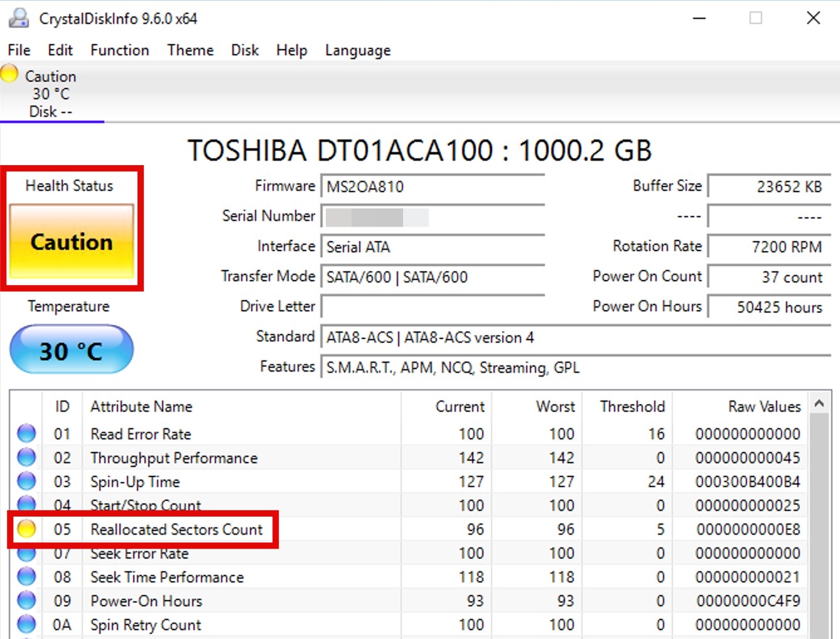
Task: Open the Function menu
Action: tap(120, 50)
